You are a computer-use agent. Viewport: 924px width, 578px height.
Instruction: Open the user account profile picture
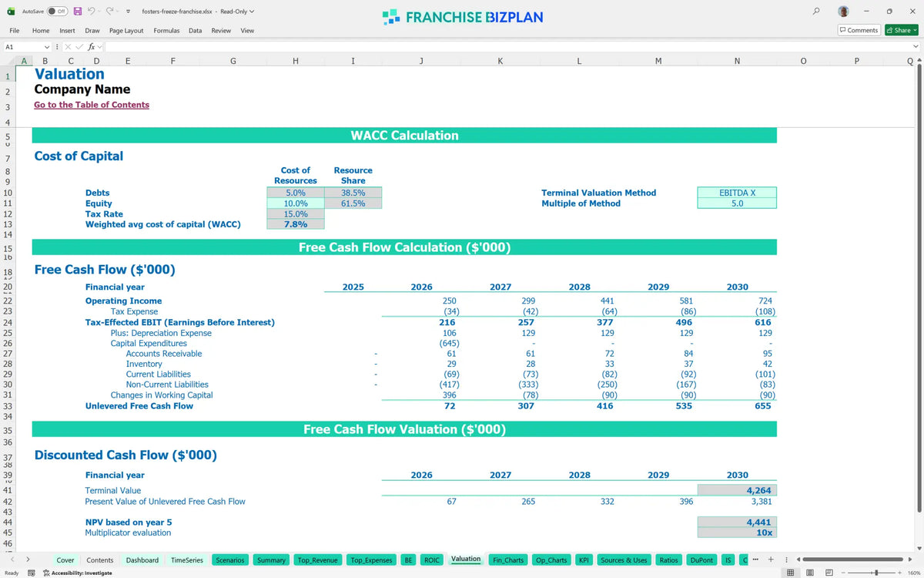coord(844,12)
